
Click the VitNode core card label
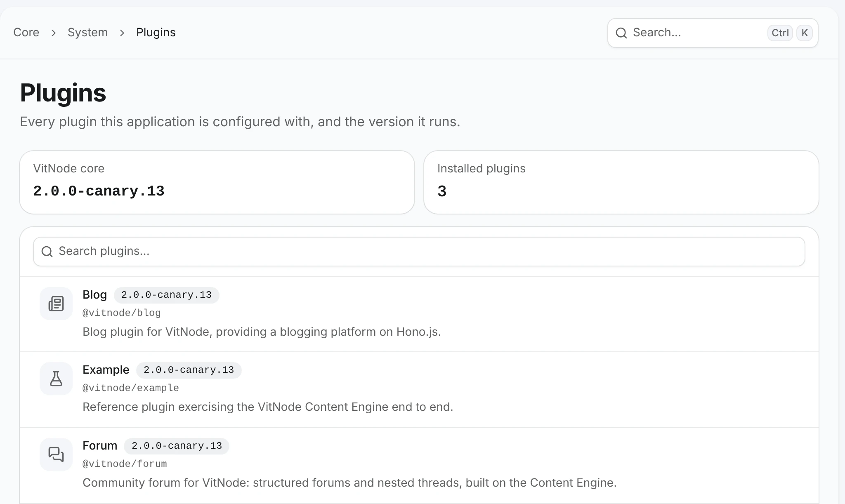coord(68,169)
